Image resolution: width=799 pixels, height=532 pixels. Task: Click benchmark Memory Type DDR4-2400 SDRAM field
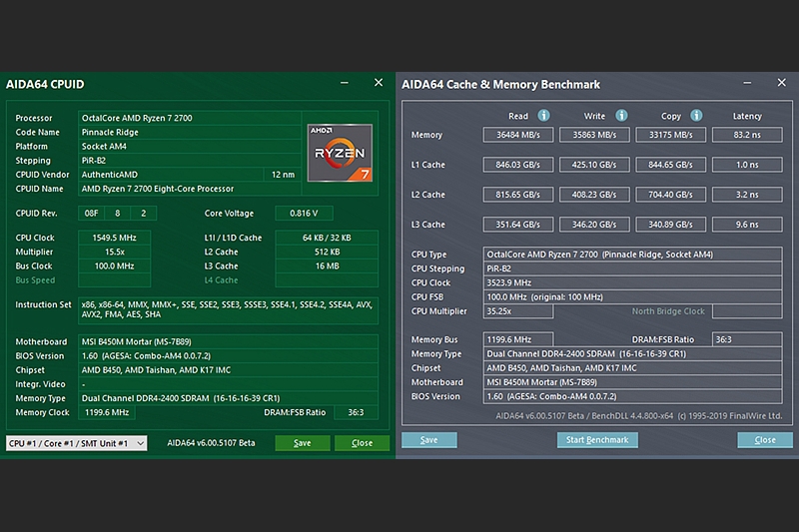632,353
